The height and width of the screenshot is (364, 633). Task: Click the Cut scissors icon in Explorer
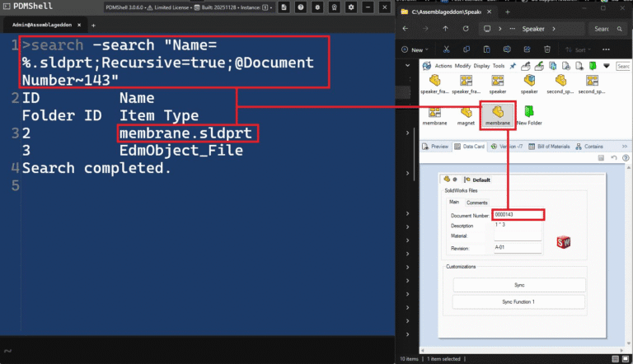[446, 49]
